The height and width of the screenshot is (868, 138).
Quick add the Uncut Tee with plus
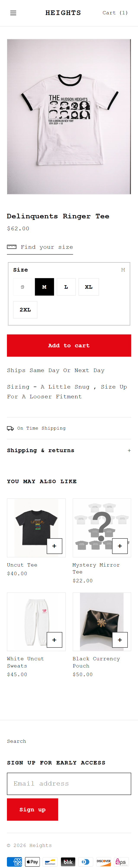coord(54,545)
